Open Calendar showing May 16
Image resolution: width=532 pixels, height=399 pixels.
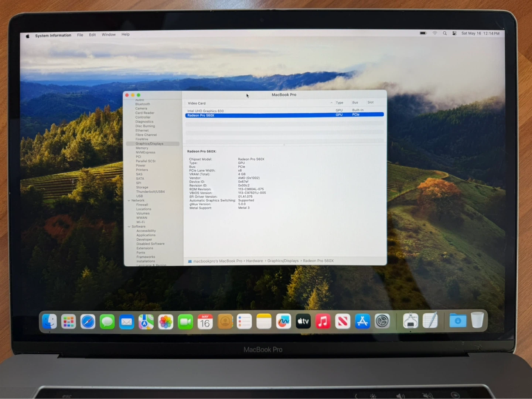tap(205, 321)
